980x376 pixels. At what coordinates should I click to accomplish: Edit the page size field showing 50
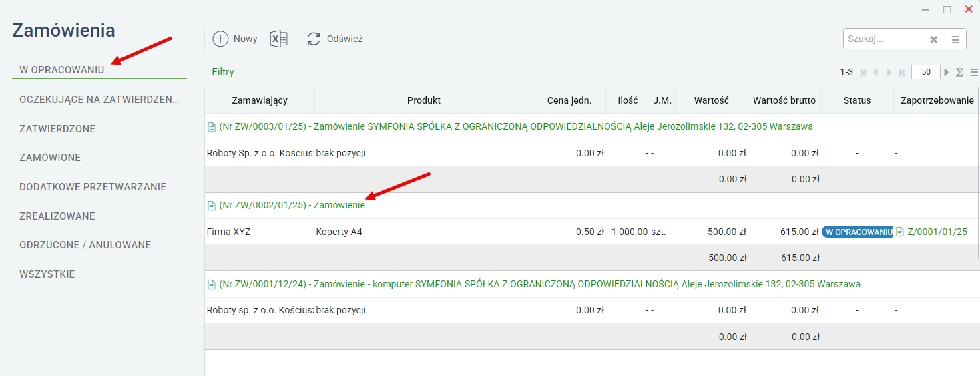[926, 72]
